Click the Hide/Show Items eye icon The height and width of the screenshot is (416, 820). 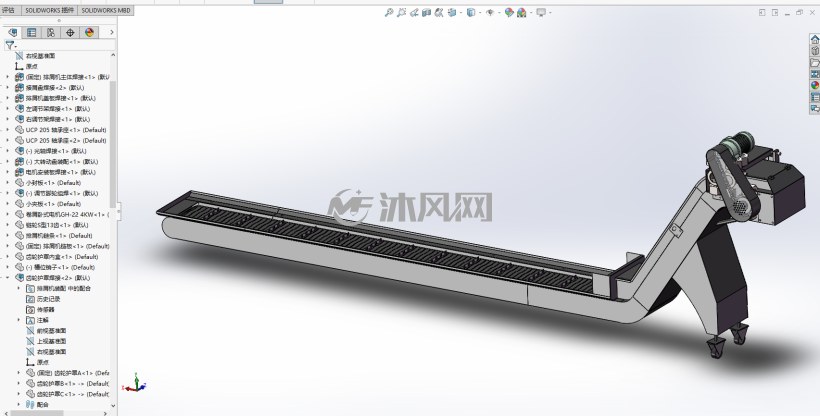(x=490, y=13)
